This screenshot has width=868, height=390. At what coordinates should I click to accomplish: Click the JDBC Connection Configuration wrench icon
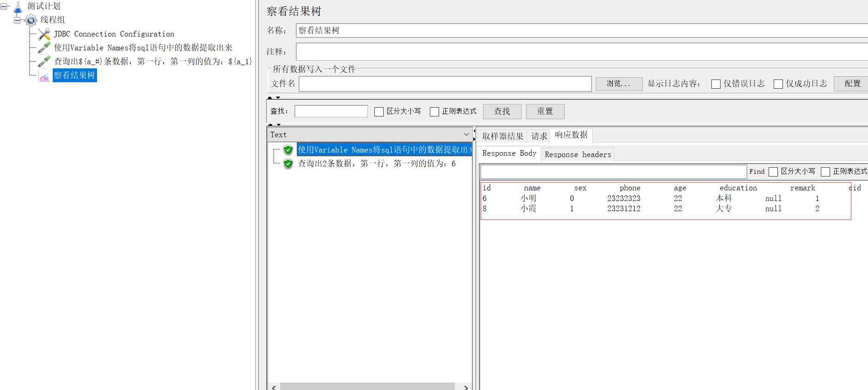(44, 34)
